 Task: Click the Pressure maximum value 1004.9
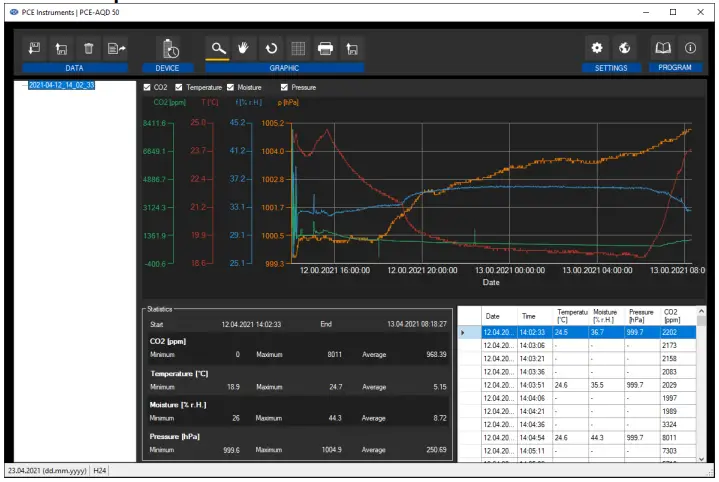331,450
